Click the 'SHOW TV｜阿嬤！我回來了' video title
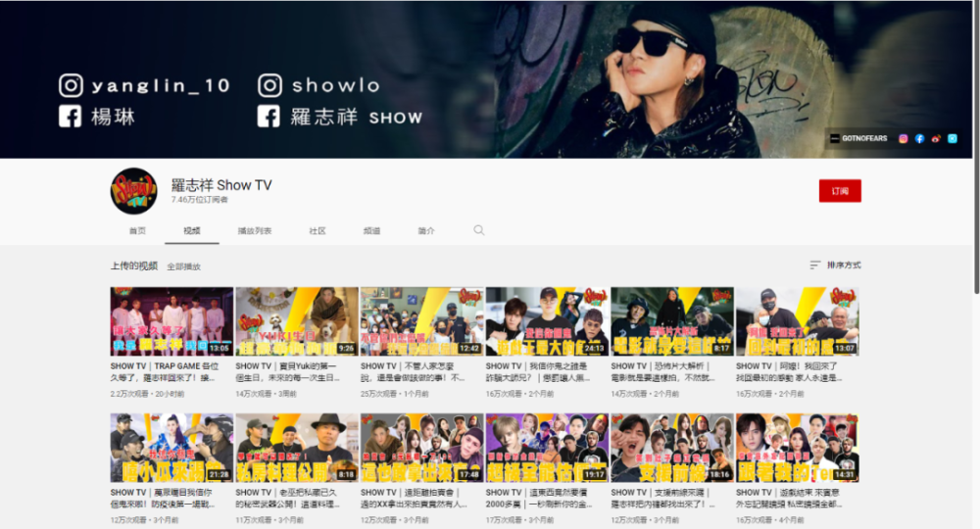 coord(789,372)
